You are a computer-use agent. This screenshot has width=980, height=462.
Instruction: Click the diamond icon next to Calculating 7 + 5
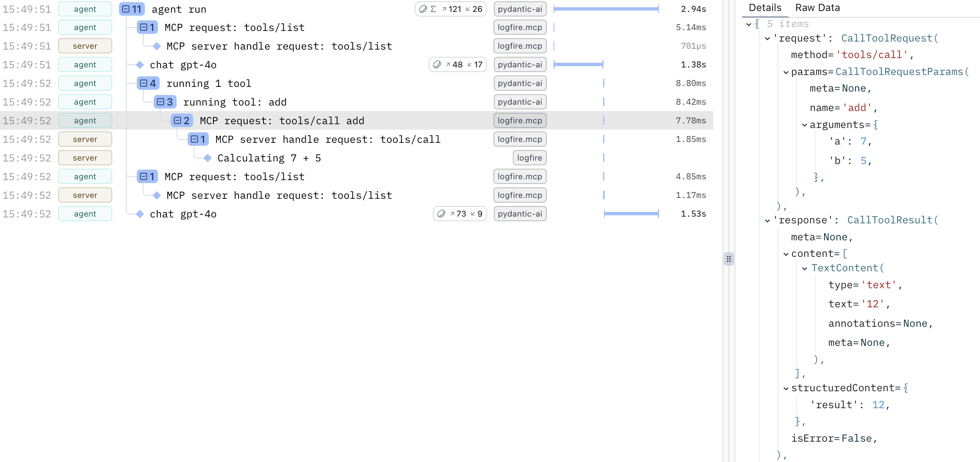point(207,158)
